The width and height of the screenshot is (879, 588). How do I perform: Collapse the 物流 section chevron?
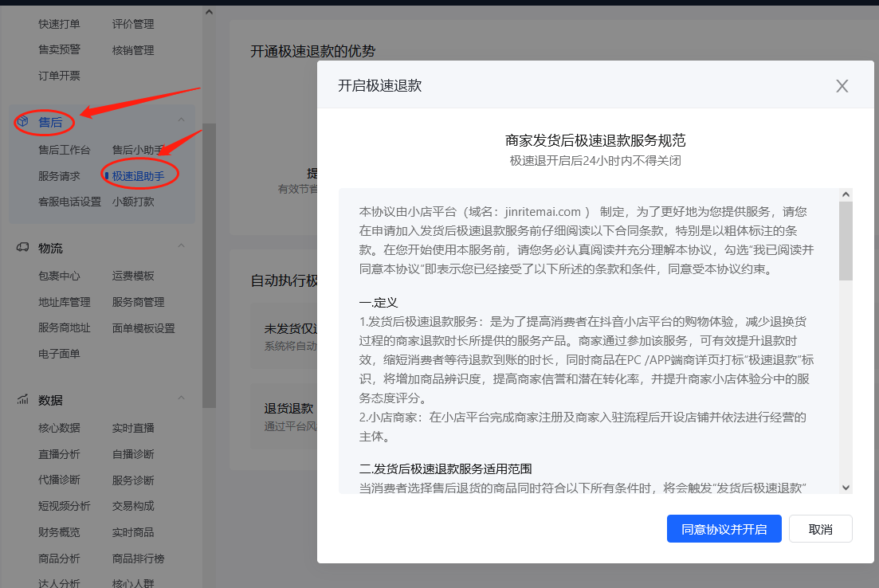[181, 246]
